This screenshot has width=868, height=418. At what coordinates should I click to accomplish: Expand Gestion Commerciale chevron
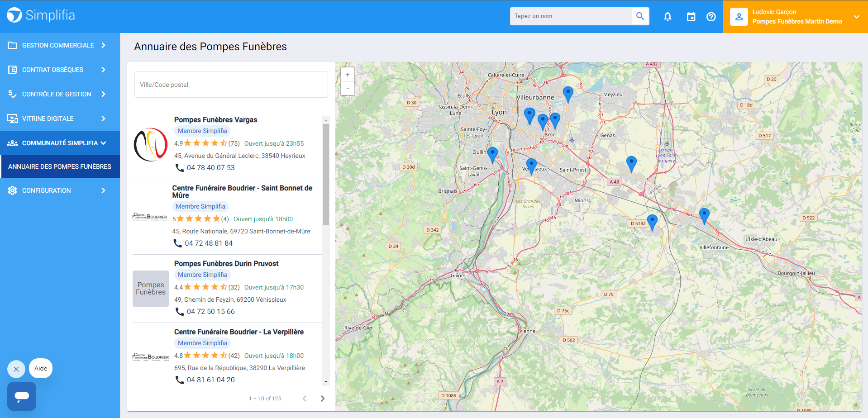coord(103,45)
